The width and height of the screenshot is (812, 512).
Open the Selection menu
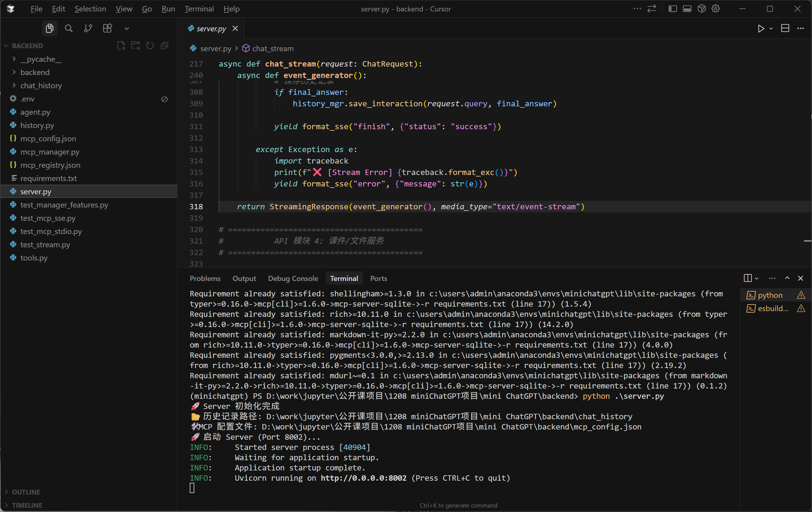[x=90, y=9]
